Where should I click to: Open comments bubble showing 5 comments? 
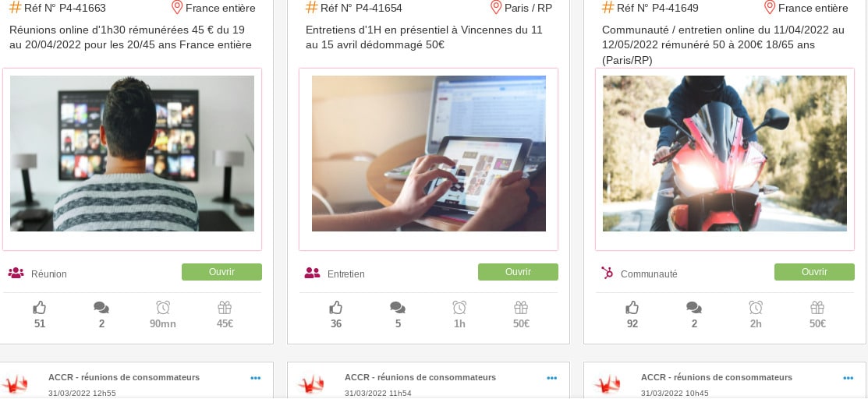click(x=398, y=308)
